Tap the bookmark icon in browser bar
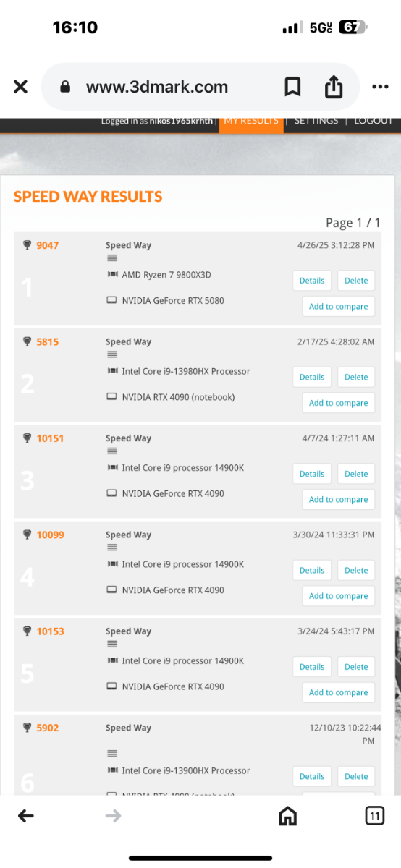Screen dimensions: 401x868 tap(292, 88)
